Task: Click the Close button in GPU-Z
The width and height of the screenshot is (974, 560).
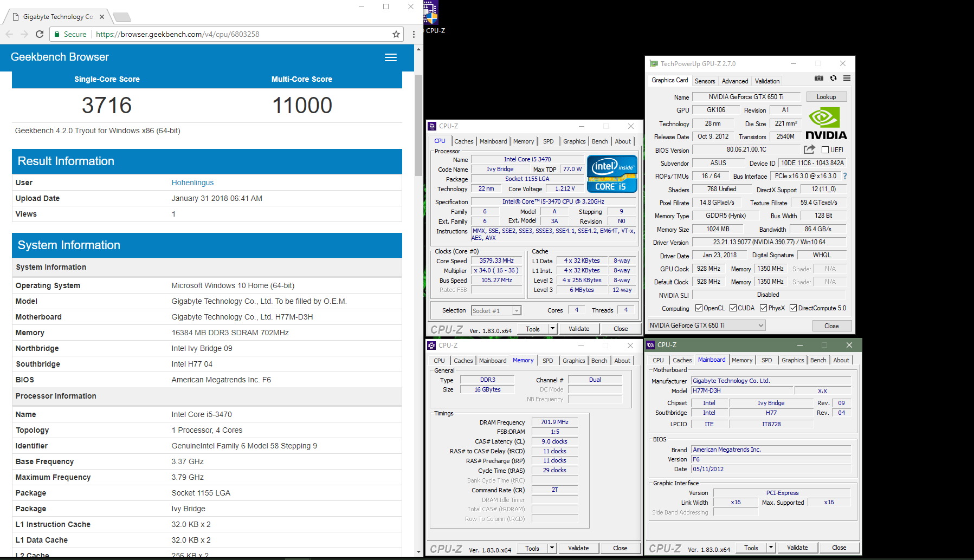Action: pos(832,326)
